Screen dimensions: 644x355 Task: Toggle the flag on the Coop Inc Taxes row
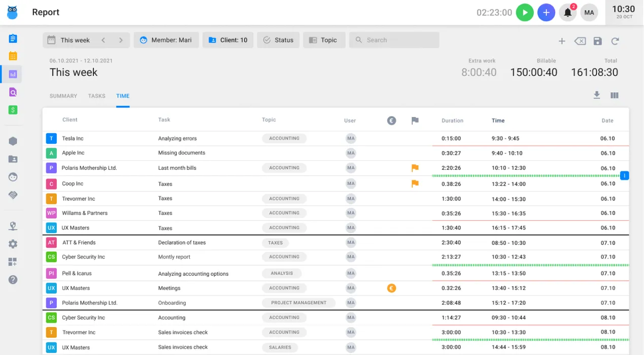415,184
